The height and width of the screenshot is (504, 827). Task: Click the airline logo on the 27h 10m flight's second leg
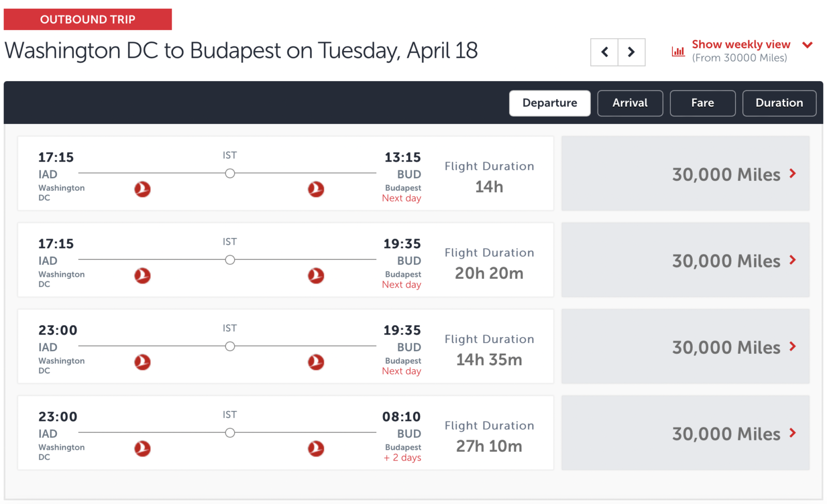tap(316, 449)
